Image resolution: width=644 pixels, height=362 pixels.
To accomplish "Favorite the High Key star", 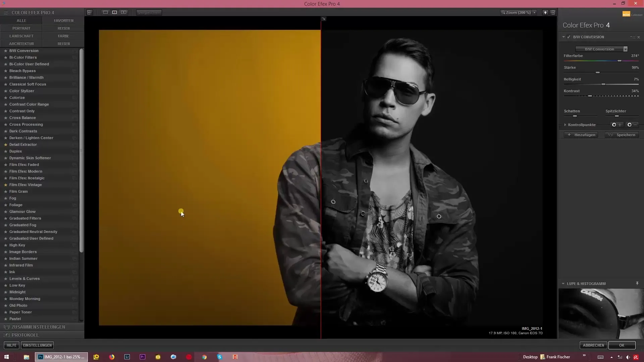I will pyautogui.click(x=5, y=245).
